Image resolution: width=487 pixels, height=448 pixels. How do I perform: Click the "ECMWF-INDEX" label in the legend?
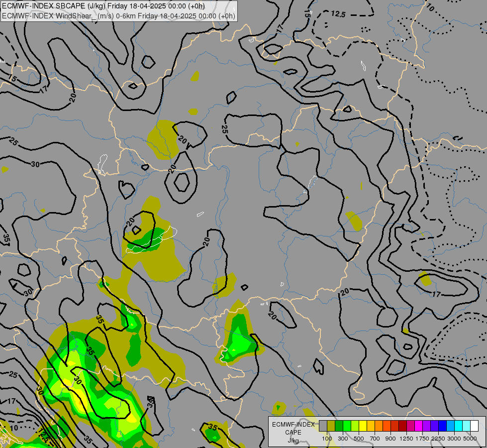click(293, 425)
